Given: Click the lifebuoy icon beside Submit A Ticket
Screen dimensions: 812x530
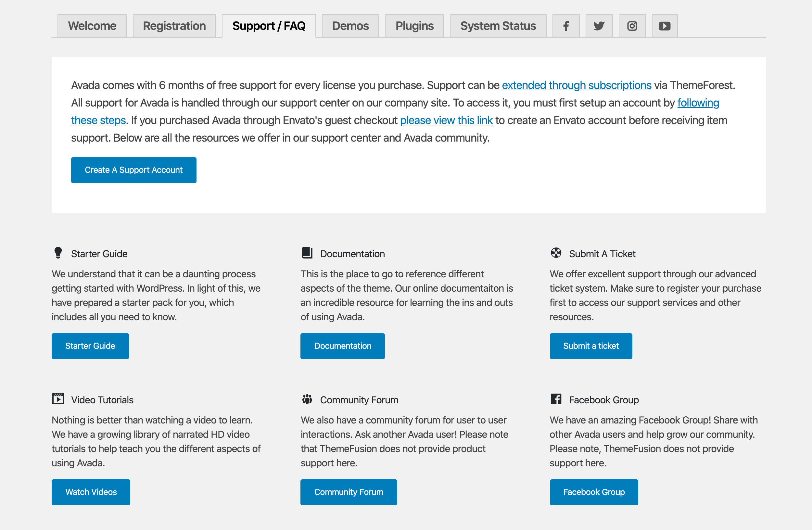Looking at the screenshot, I should [x=556, y=253].
